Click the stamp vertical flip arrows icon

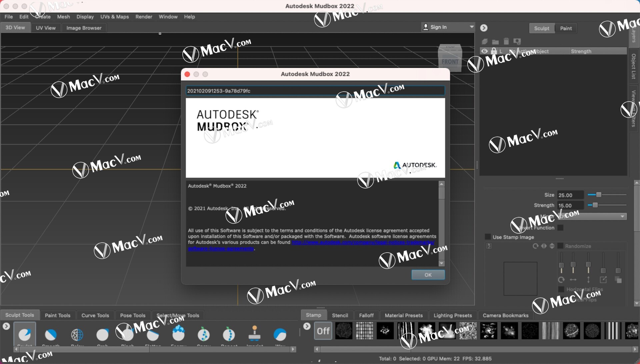pyautogui.click(x=552, y=246)
